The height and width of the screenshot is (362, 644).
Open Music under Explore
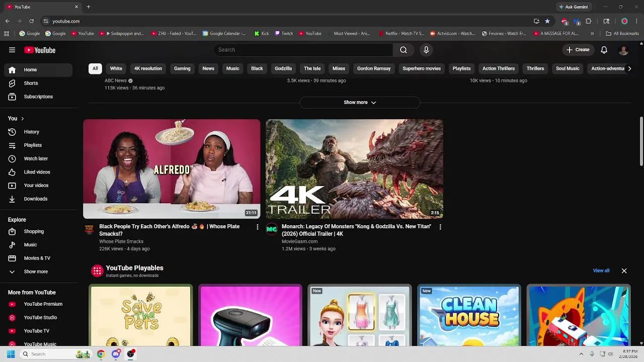pyautogui.click(x=39, y=245)
